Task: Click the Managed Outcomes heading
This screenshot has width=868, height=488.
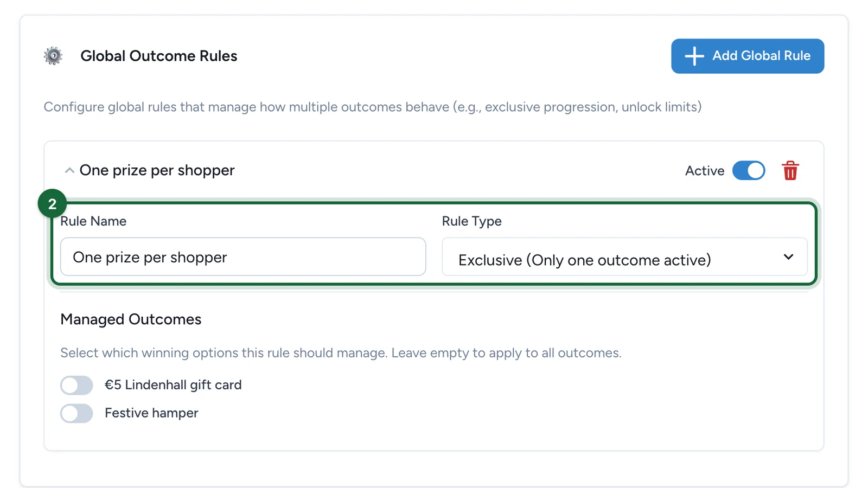Action: click(131, 319)
